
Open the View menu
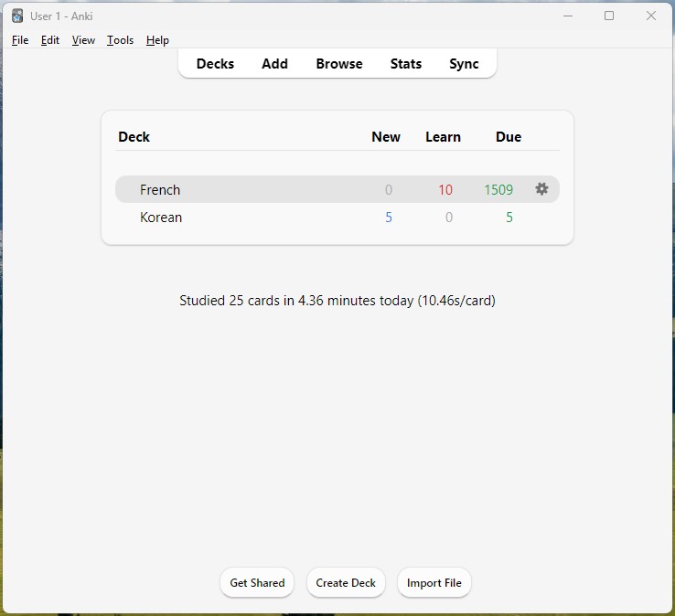click(x=83, y=40)
